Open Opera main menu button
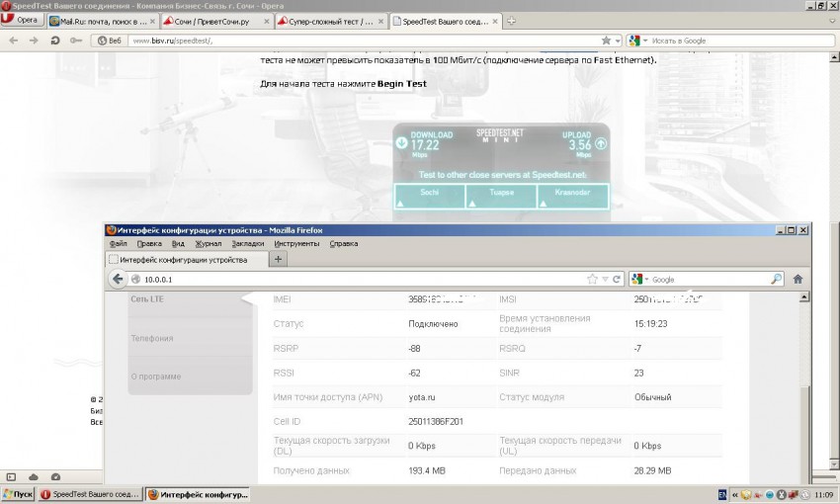The height and width of the screenshot is (504, 840). point(22,20)
